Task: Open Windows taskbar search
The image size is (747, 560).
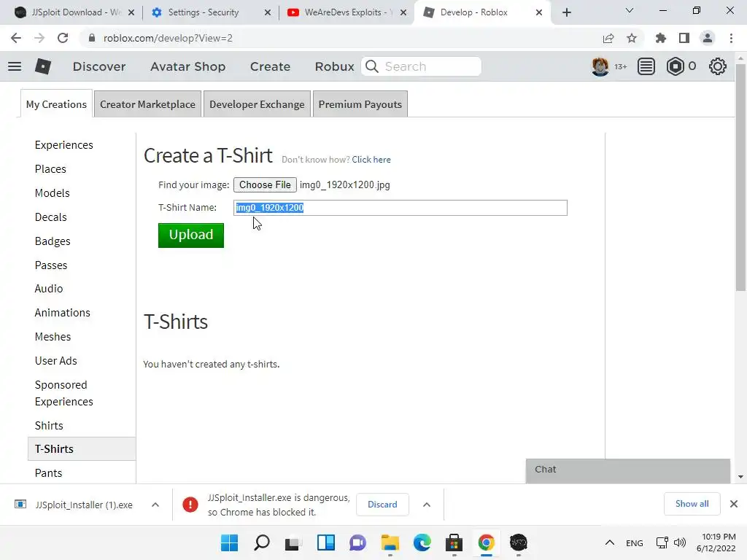Action: click(x=262, y=542)
